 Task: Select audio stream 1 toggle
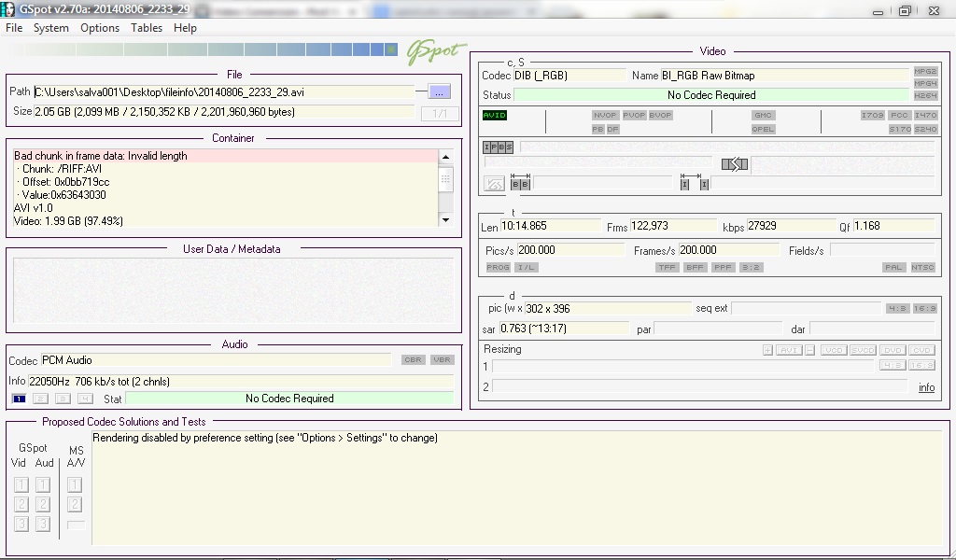click(19, 399)
